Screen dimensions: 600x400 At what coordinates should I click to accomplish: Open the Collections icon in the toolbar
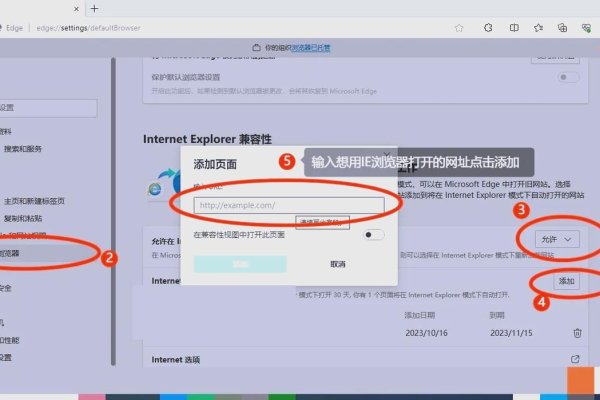coord(562,28)
